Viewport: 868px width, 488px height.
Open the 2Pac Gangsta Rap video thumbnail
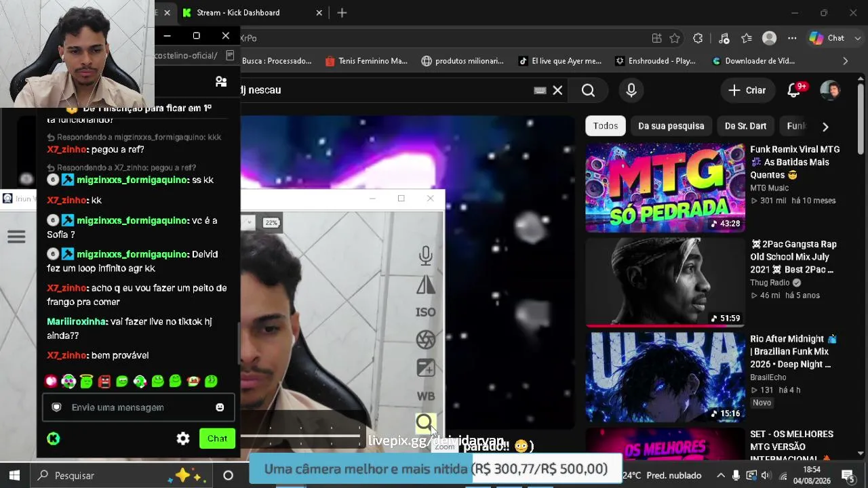point(665,282)
